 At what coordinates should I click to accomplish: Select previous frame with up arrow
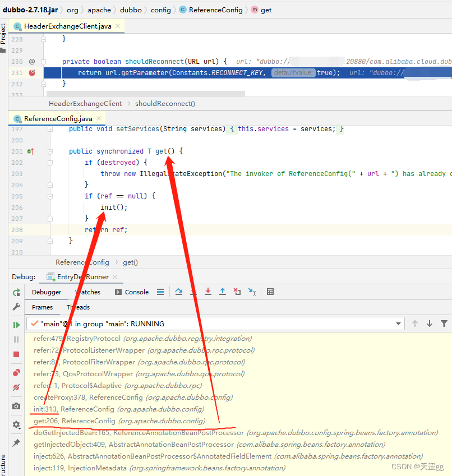click(414, 324)
